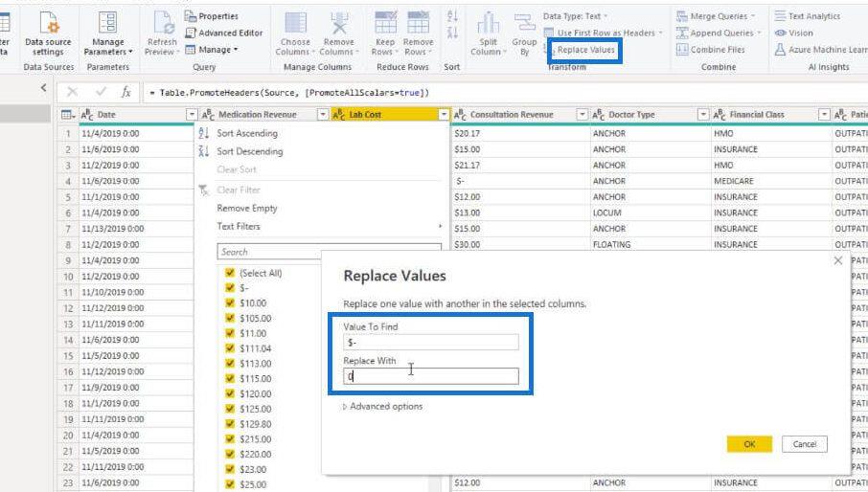The width and height of the screenshot is (868, 492).
Task: Click Use First Row as Headers
Action: click(603, 34)
